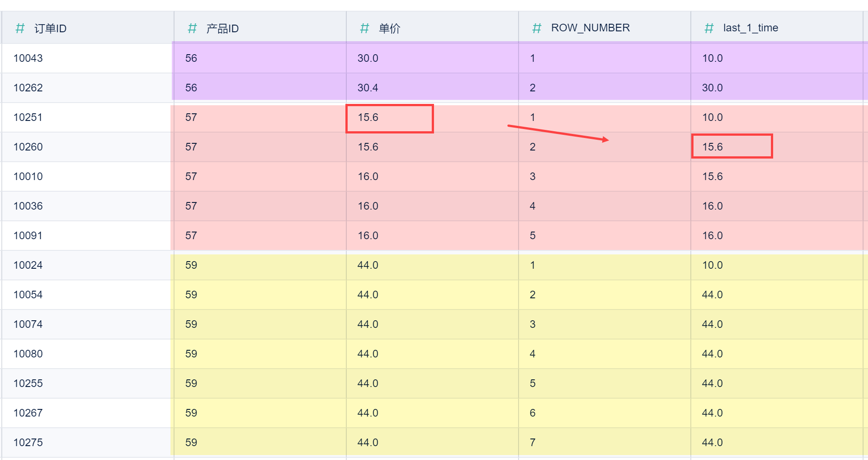The height and width of the screenshot is (460, 868).
Task: Select the last_1_time column header
Action: point(750,28)
